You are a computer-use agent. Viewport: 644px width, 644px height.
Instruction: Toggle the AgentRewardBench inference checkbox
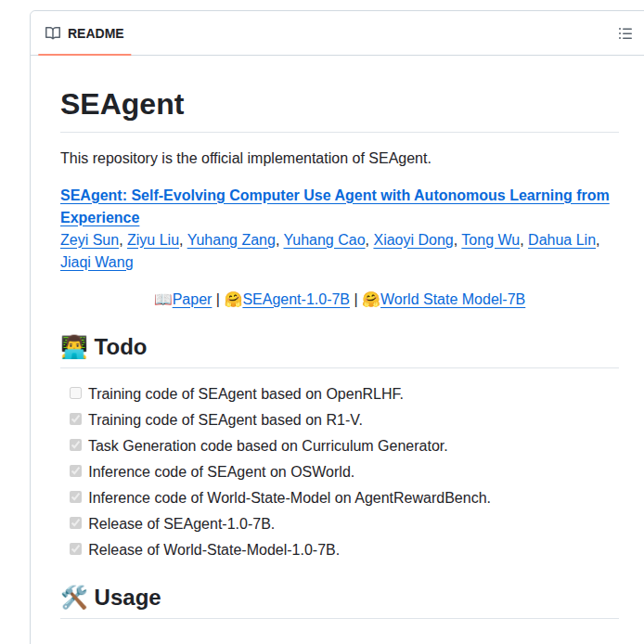[x=75, y=497]
